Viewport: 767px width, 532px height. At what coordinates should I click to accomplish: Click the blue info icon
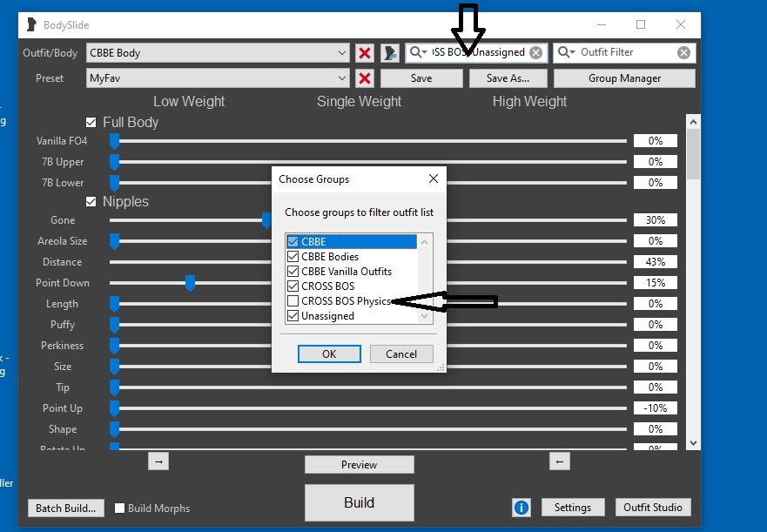point(521,507)
